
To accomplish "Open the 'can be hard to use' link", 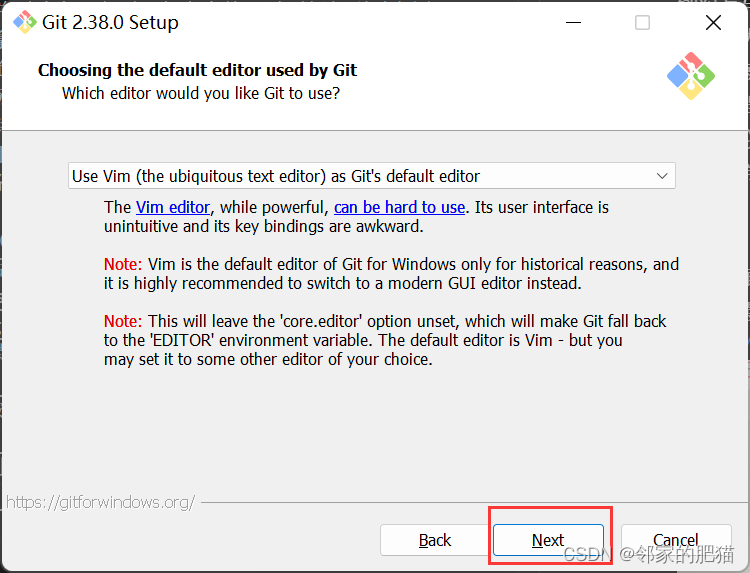I will click(399, 208).
